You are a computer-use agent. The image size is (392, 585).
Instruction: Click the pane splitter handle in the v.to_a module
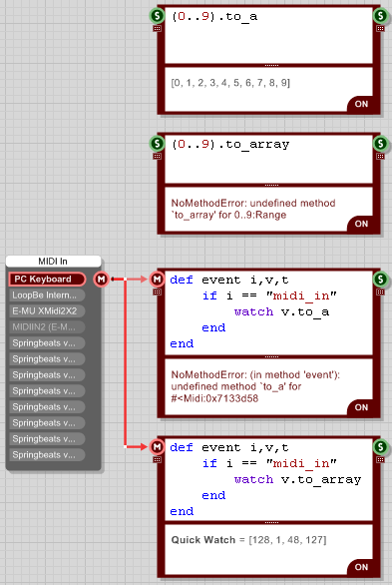pyautogui.click(x=271, y=357)
